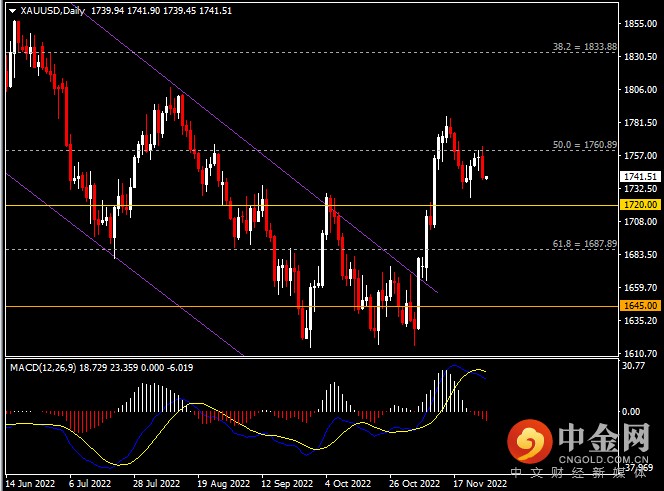Select the 50.0 = 1760.89 Fibonacci label

point(584,145)
